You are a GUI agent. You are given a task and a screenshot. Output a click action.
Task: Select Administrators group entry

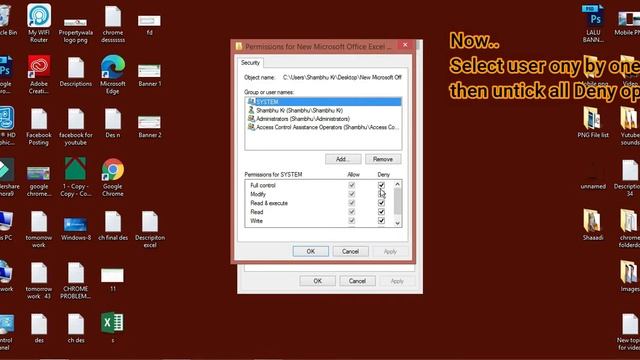point(324,119)
